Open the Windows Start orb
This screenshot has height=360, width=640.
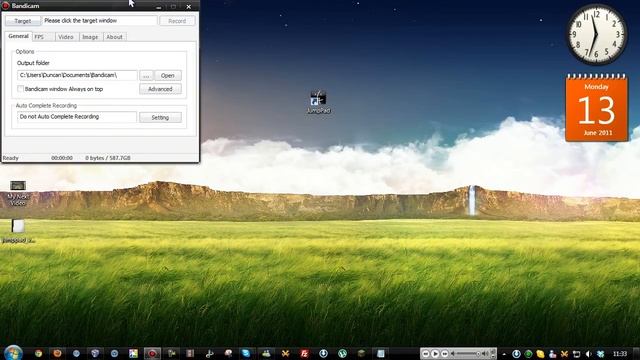click(13, 353)
